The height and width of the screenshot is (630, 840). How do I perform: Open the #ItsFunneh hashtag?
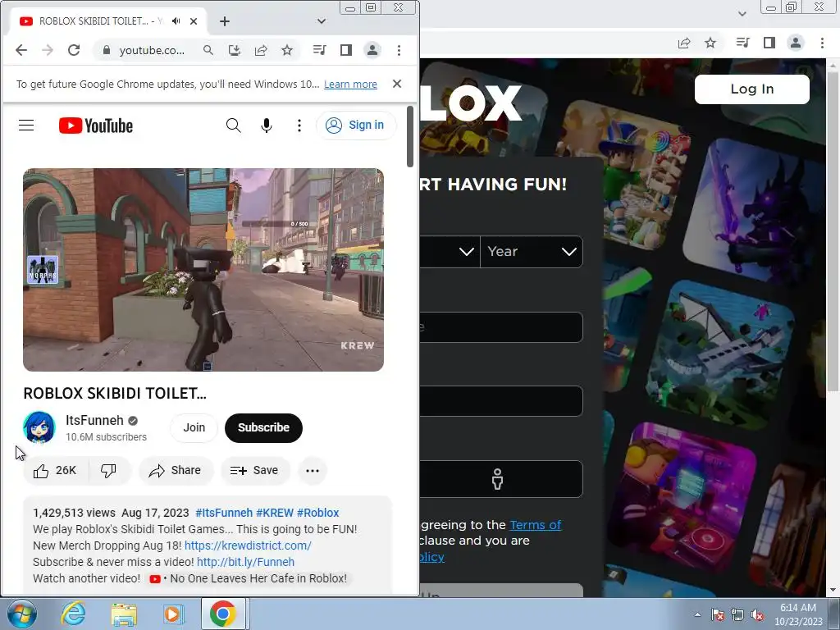pyautogui.click(x=224, y=513)
